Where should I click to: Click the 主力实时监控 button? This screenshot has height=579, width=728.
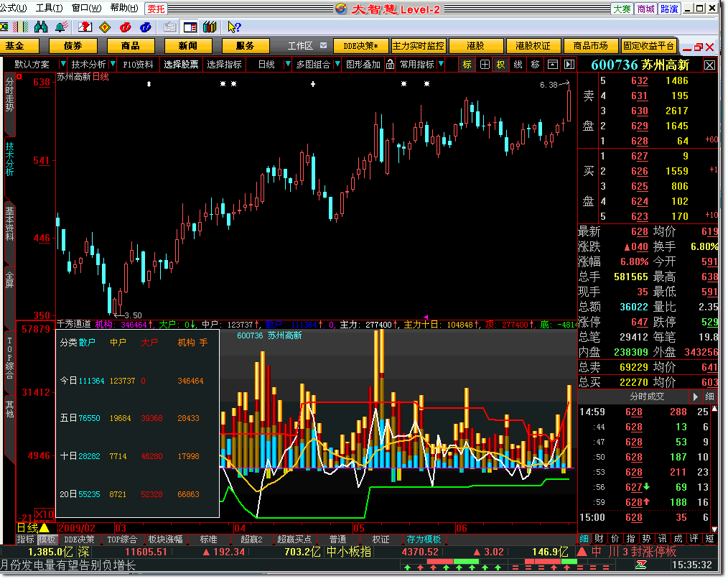[419, 46]
